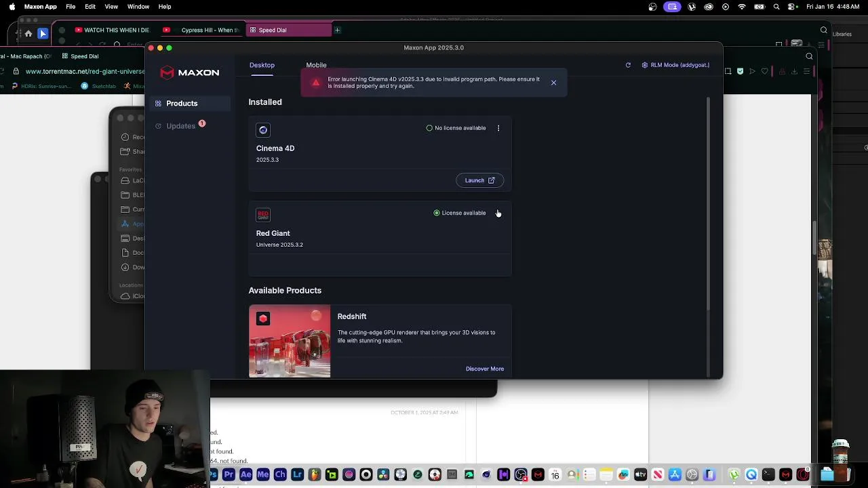Image resolution: width=868 pixels, height=488 pixels.
Task: Open the Maxon App menu in menu bar
Action: pyautogui.click(x=41, y=7)
